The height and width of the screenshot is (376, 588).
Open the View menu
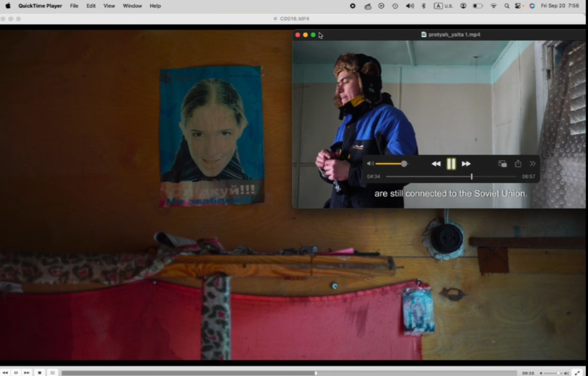pyautogui.click(x=109, y=6)
